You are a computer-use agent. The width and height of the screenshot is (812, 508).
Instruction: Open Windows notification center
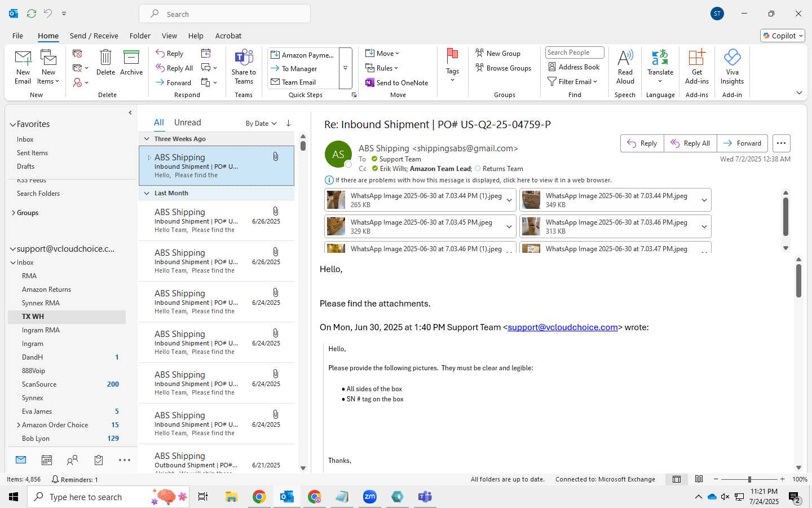click(795, 497)
